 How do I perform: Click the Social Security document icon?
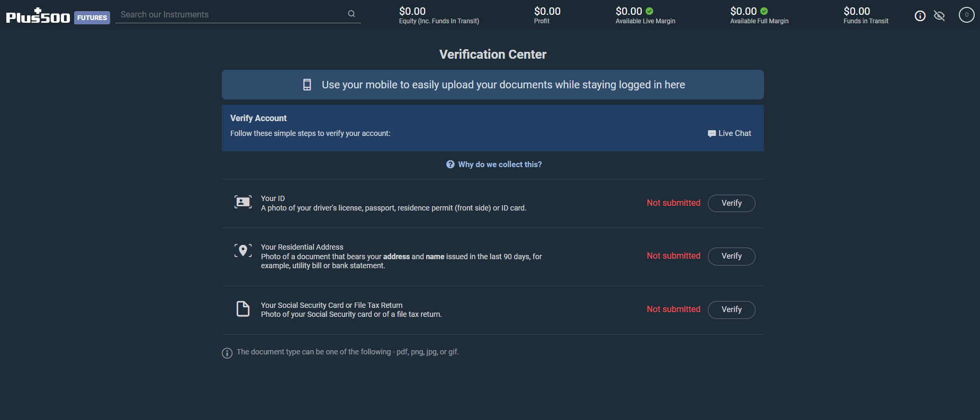[x=243, y=309]
